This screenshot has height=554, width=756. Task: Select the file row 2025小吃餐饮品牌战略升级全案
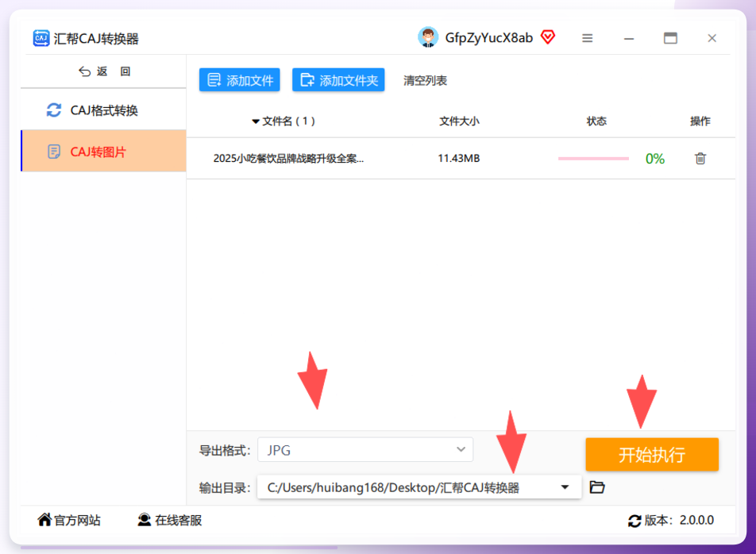[x=461, y=158]
